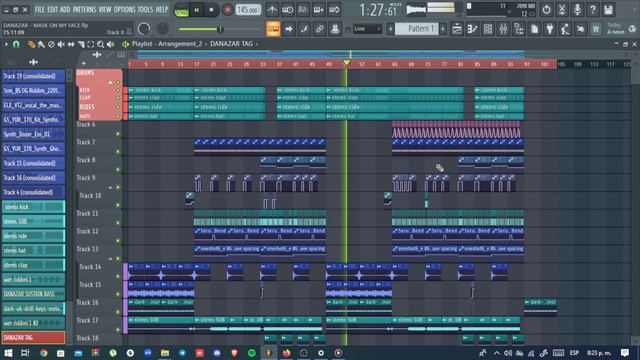
Task: Open the Channel rack view icon
Action: tap(488, 29)
